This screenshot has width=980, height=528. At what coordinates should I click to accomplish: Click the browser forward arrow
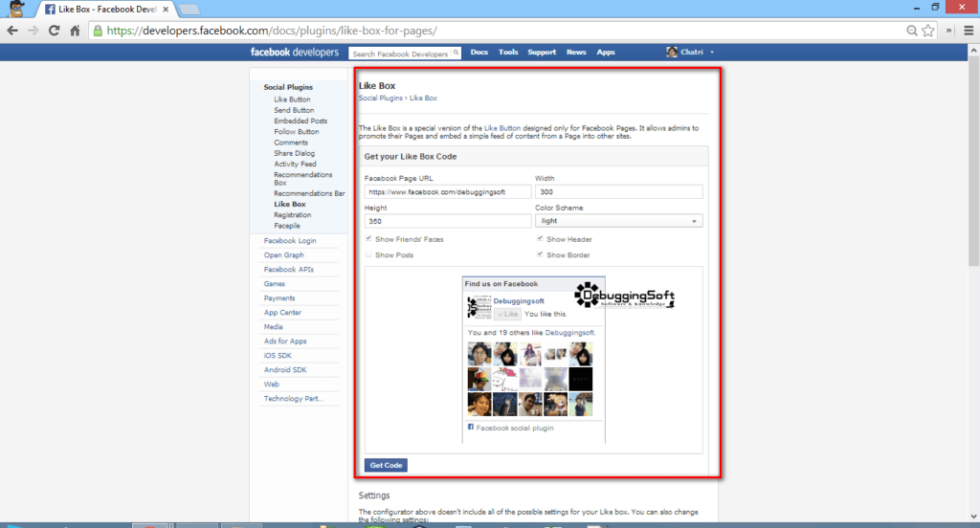[x=33, y=30]
